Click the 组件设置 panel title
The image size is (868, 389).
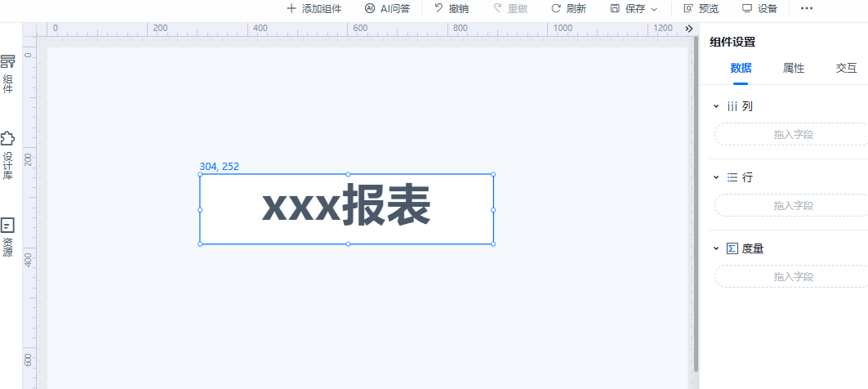pyautogui.click(x=732, y=42)
